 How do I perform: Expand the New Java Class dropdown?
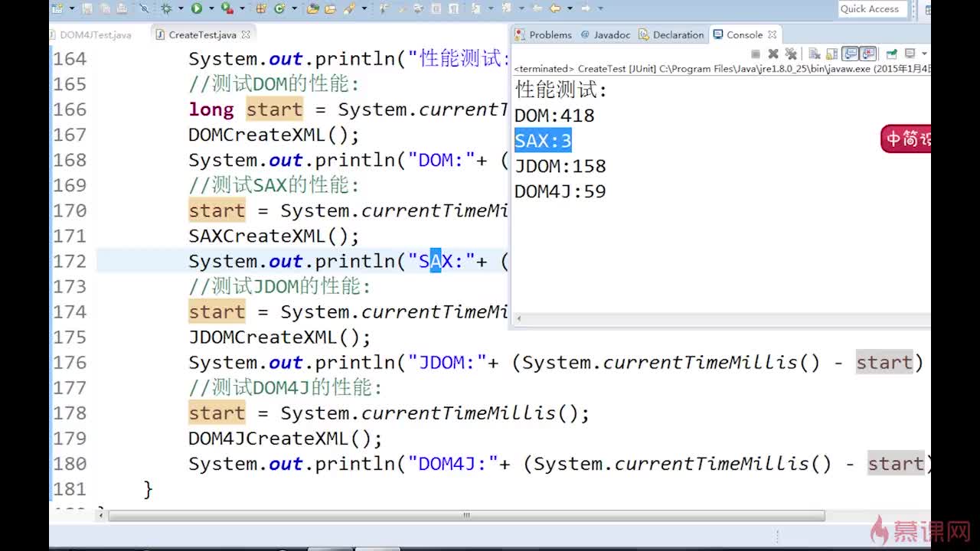click(x=293, y=9)
